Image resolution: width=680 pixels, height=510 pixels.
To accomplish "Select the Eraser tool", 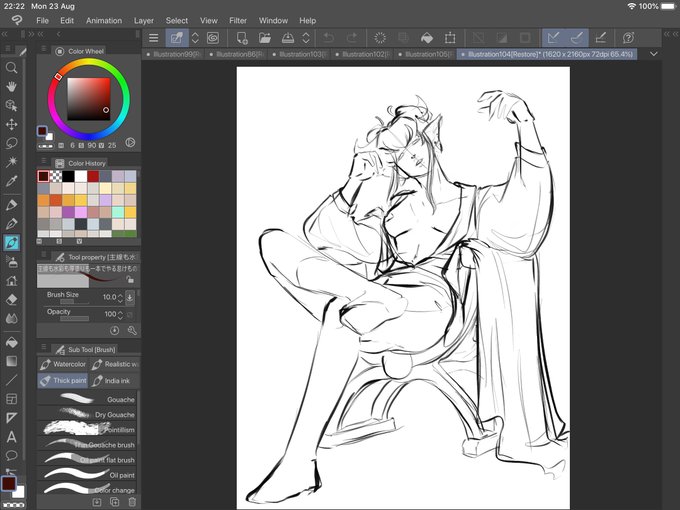I will pyautogui.click(x=11, y=299).
